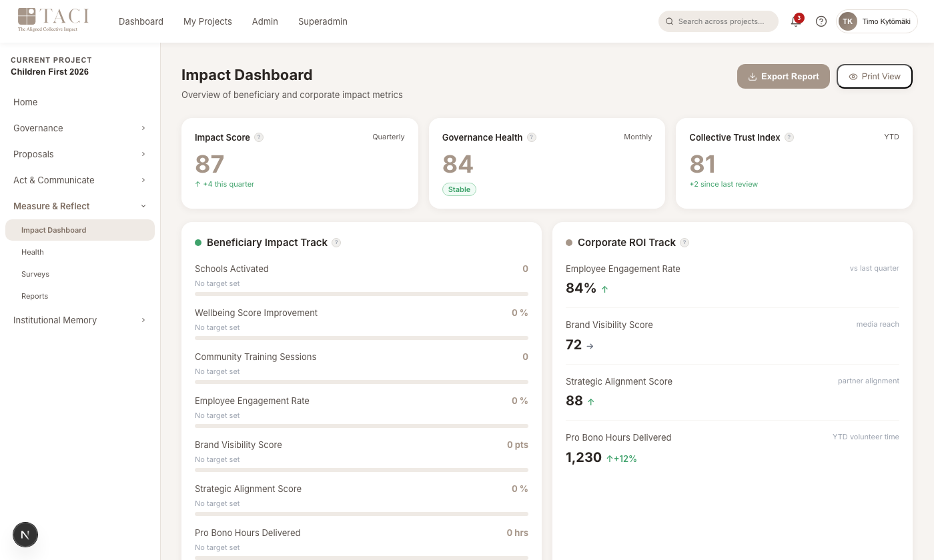934x560 pixels.
Task: Click the YTD label on Trust Index
Action: coord(891,137)
